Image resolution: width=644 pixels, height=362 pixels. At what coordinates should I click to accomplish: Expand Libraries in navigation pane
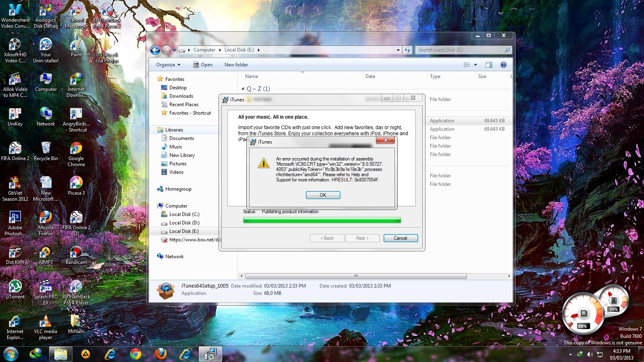174,130
